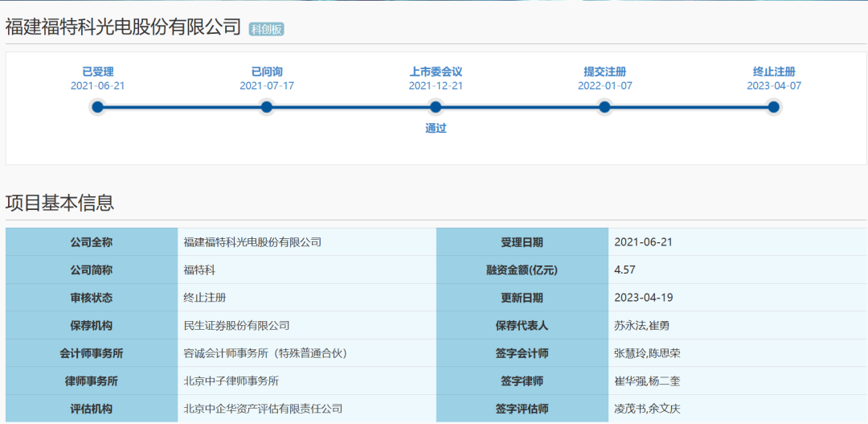Click the 北京中子律师事务所 law firm cell

click(231, 381)
